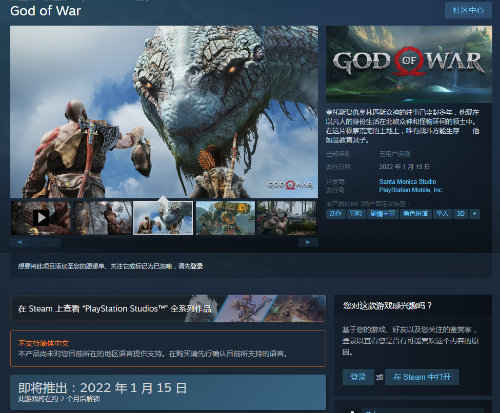Select the 冒险 tag
The image size is (500, 413).
(356, 214)
